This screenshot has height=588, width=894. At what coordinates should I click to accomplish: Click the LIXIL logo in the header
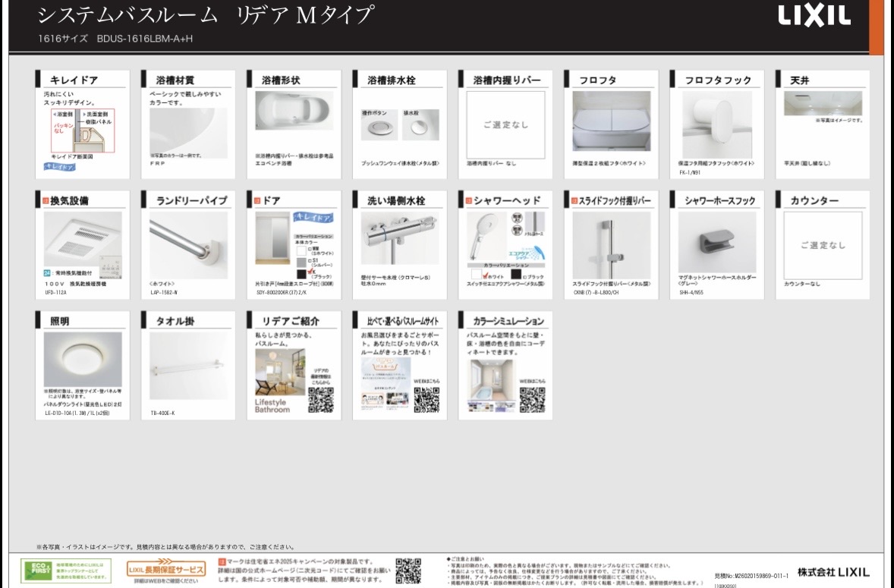click(x=814, y=17)
